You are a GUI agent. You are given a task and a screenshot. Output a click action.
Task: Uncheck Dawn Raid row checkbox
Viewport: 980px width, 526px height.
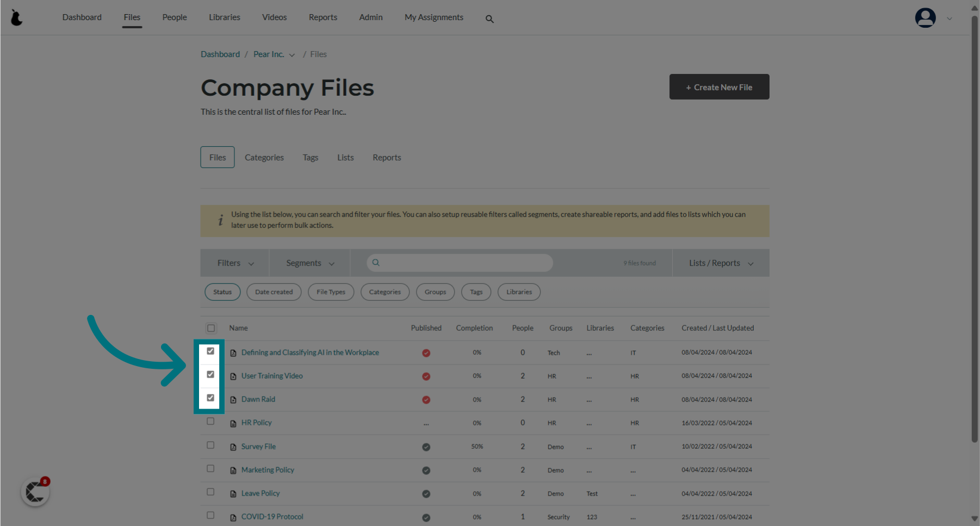click(x=210, y=398)
